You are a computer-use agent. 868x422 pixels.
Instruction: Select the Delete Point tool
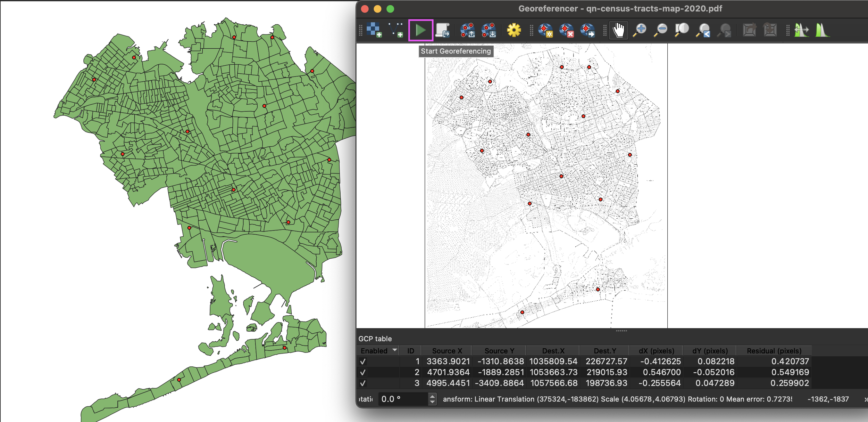coord(566,30)
